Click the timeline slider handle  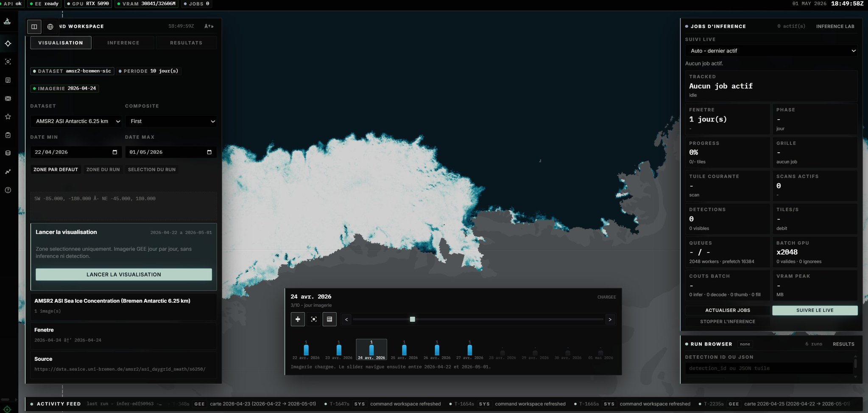pos(412,319)
